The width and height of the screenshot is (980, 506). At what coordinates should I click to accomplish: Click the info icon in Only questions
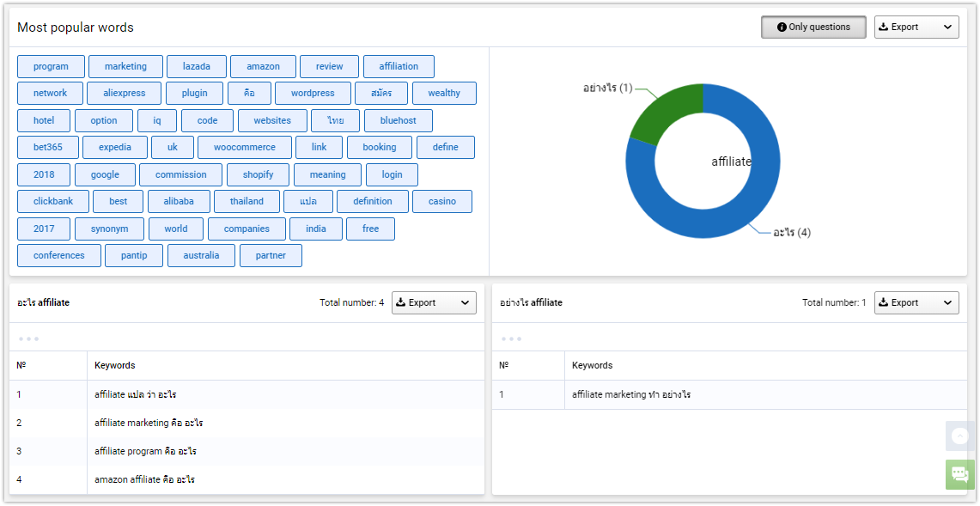782,27
